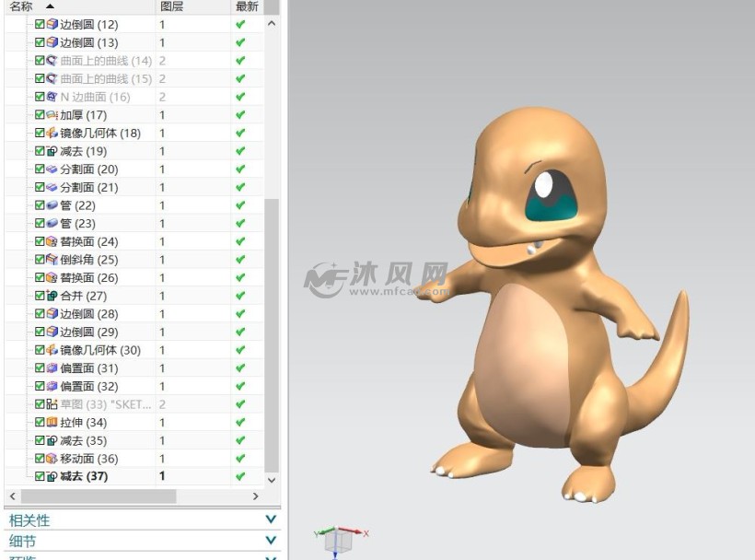Select the 替换面 (24) replace face icon

point(52,241)
